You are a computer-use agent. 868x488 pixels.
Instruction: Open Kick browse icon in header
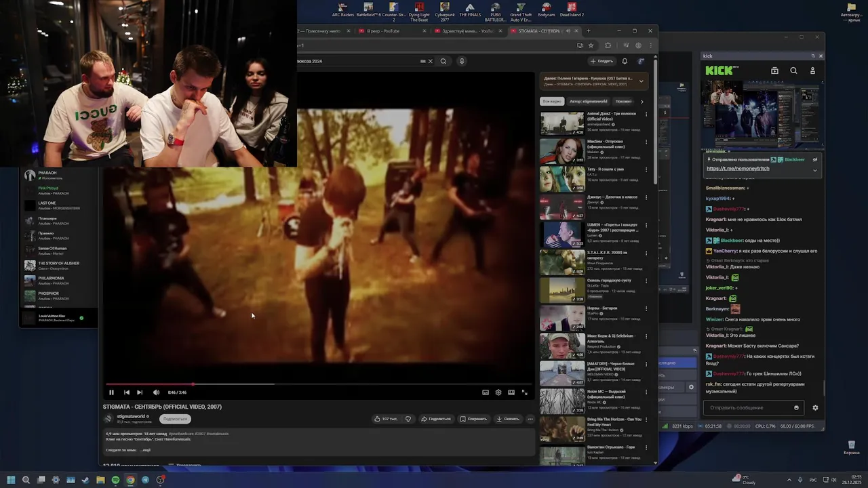click(x=774, y=70)
